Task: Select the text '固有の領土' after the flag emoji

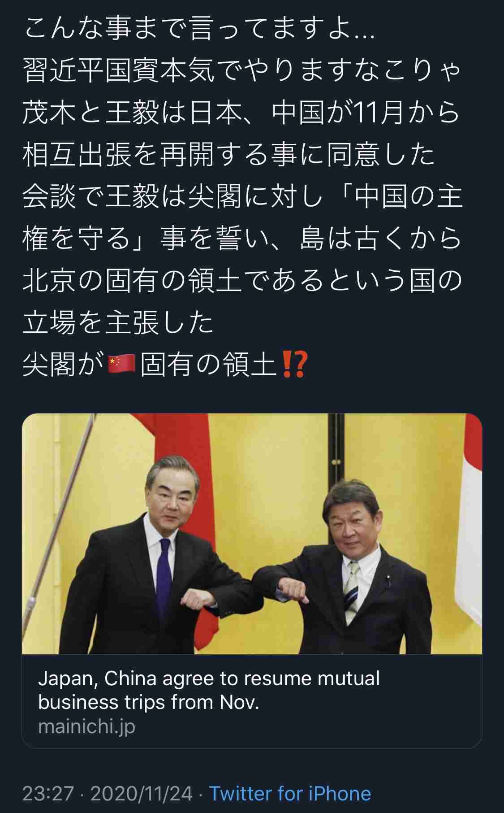Action: coord(209,364)
